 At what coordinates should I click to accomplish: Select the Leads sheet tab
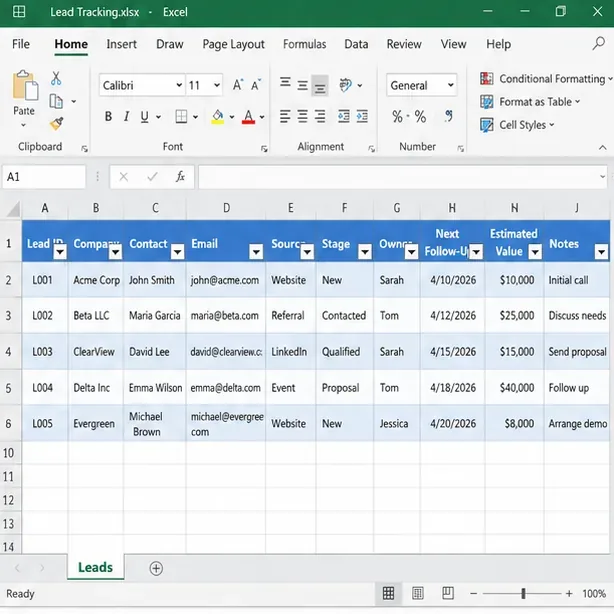tap(96, 567)
